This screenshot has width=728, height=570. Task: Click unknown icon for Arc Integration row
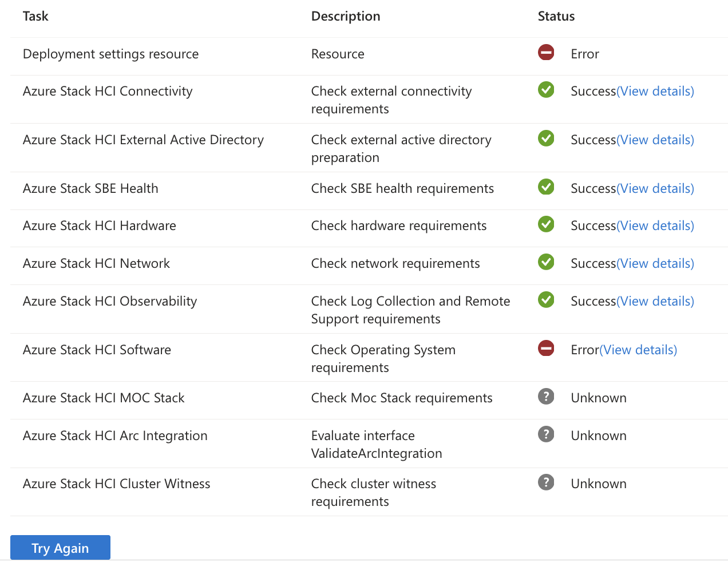coord(546,434)
